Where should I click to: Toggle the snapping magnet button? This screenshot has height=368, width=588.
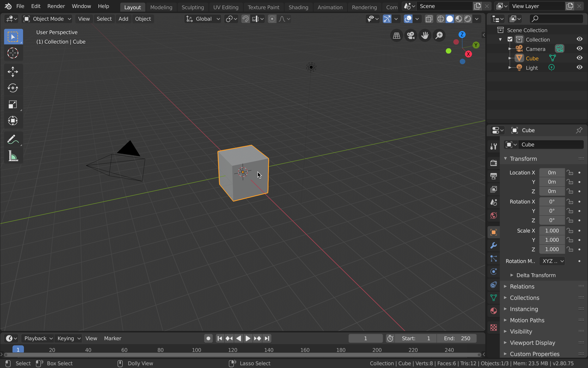pos(246,19)
